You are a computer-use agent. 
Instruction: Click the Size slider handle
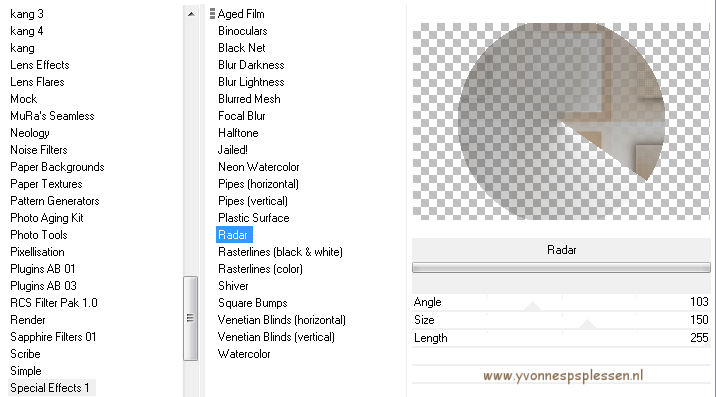point(587,325)
